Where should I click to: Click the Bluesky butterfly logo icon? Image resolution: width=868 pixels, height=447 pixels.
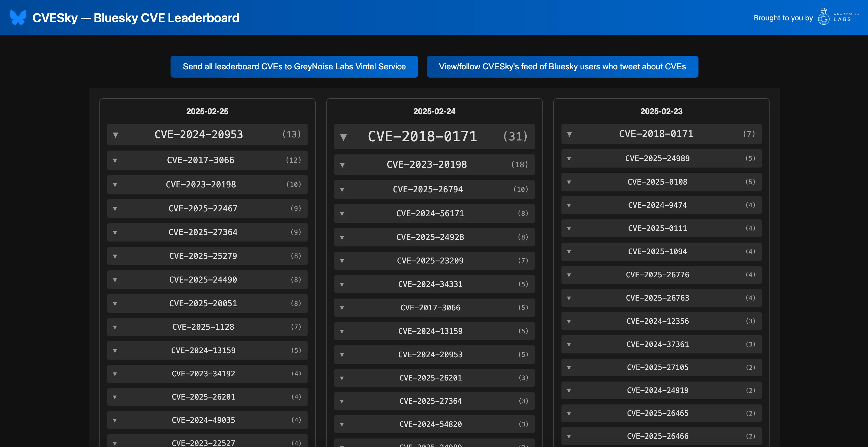pos(18,18)
